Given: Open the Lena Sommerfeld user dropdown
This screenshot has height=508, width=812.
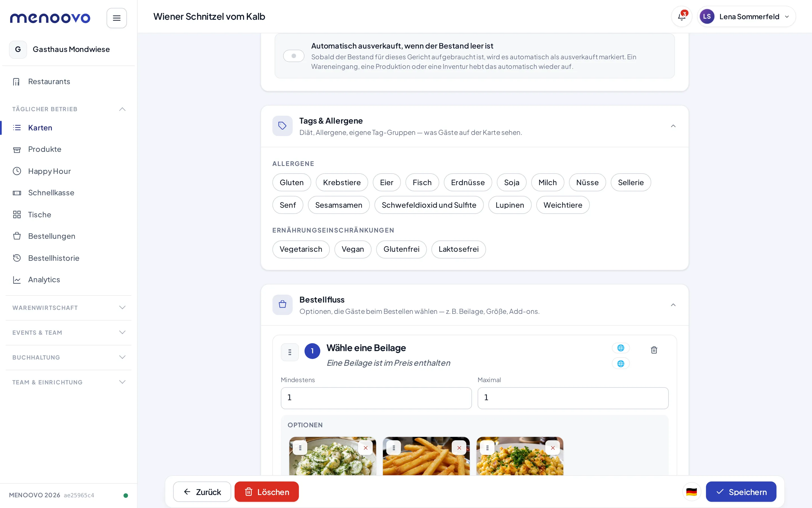Looking at the screenshot, I should click(x=746, y=16).
